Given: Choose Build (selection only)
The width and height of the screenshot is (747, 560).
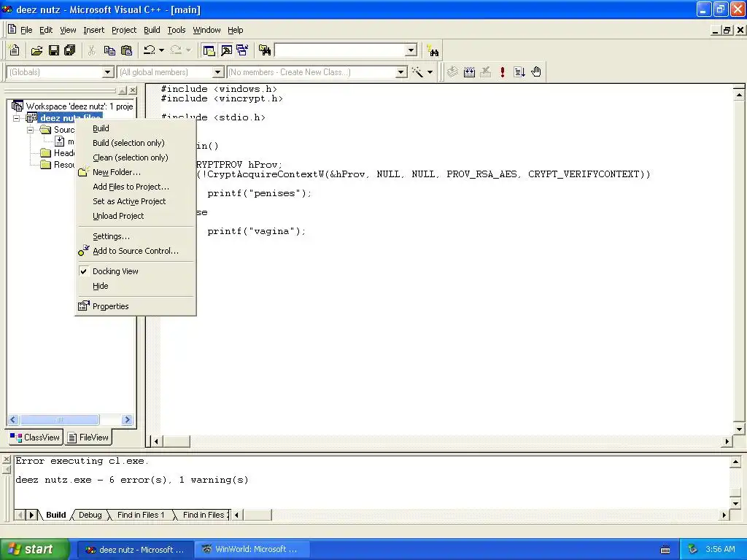Looking at the screenshot, I should pos(136,143).
